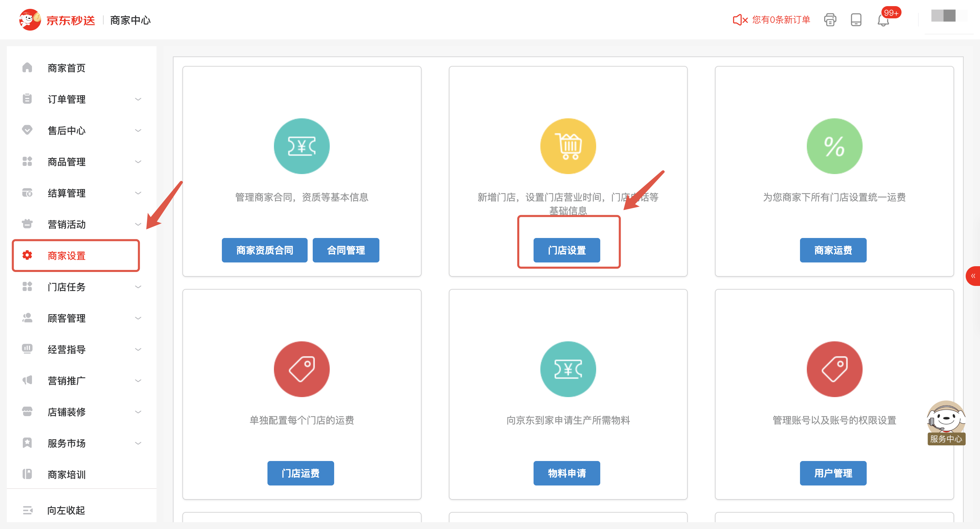Click the teal coupon icon above 商家资质合同

(x=302, y=146)
